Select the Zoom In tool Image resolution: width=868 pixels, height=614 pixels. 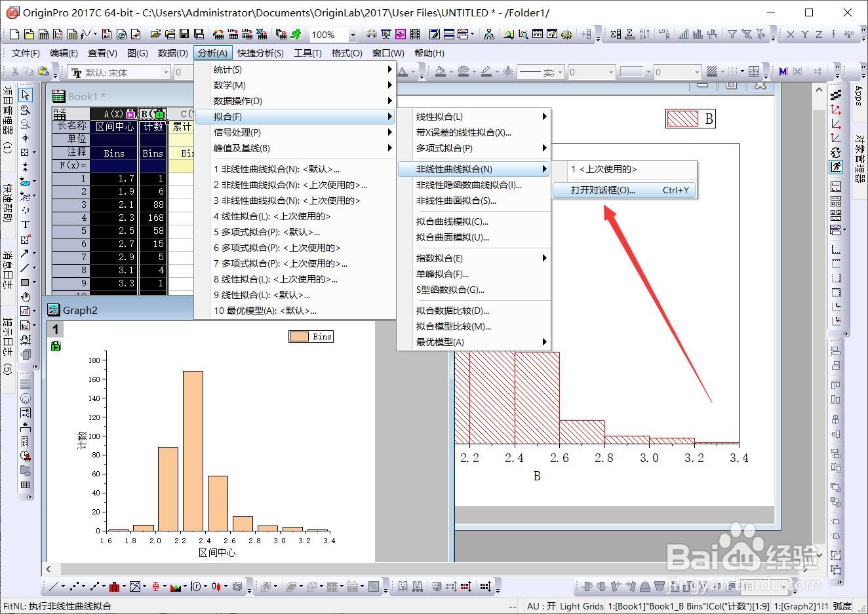26,109
